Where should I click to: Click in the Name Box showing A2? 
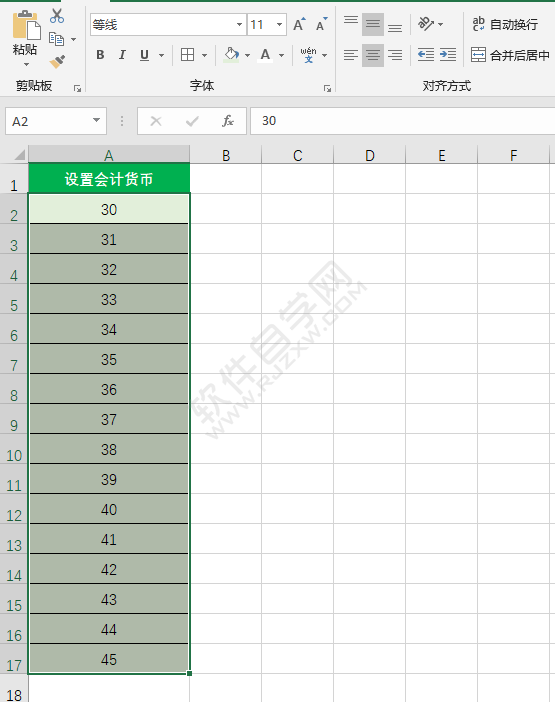point(49,121)
